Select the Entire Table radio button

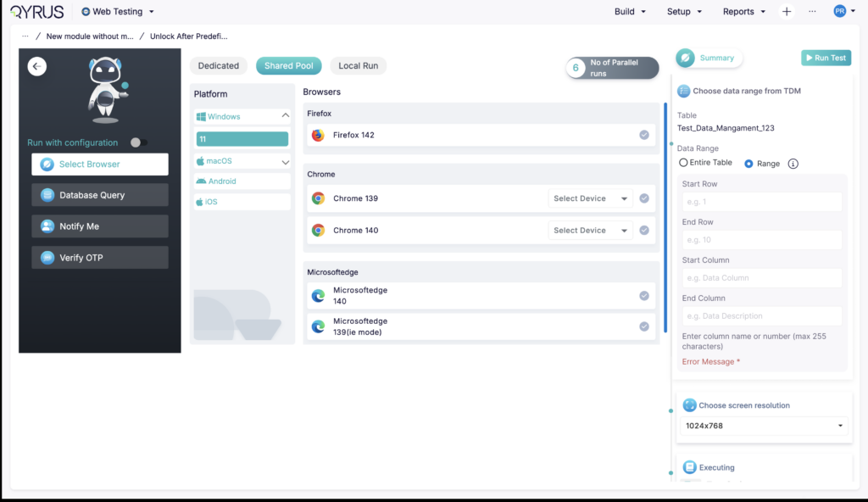(x=683, y=163)
